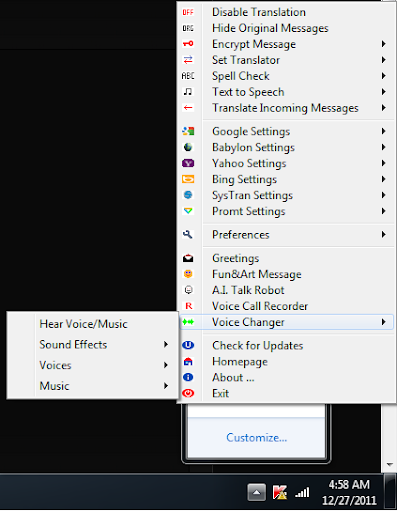Choose Voice Call Recorder entry
The height and width of the screenshot is (512, 397).
[286, 306]
